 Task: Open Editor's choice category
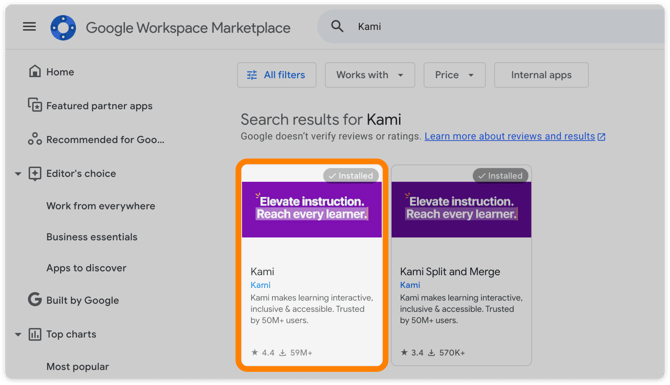click(x=81, y=173)
